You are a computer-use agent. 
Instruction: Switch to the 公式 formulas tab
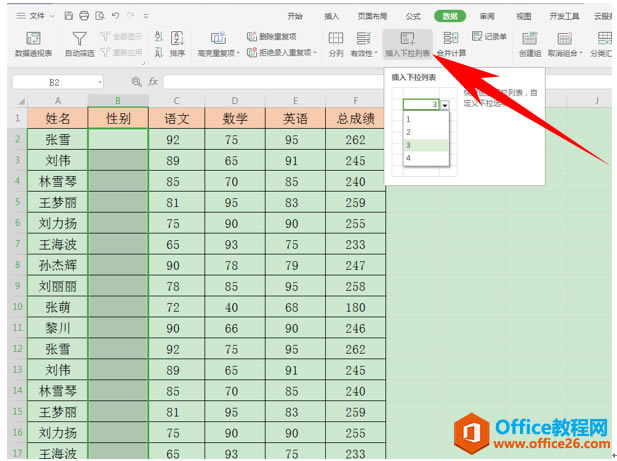click(x=412, y=16)
